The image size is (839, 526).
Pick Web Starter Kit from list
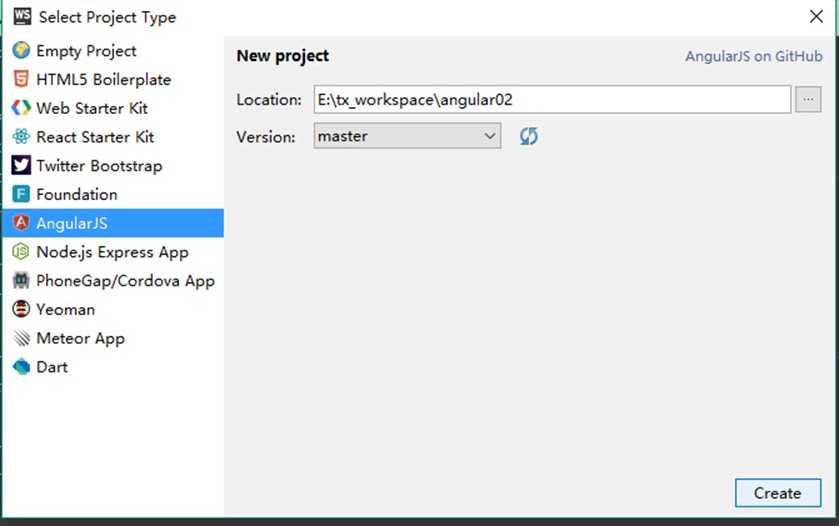click(x=113, y=108)
